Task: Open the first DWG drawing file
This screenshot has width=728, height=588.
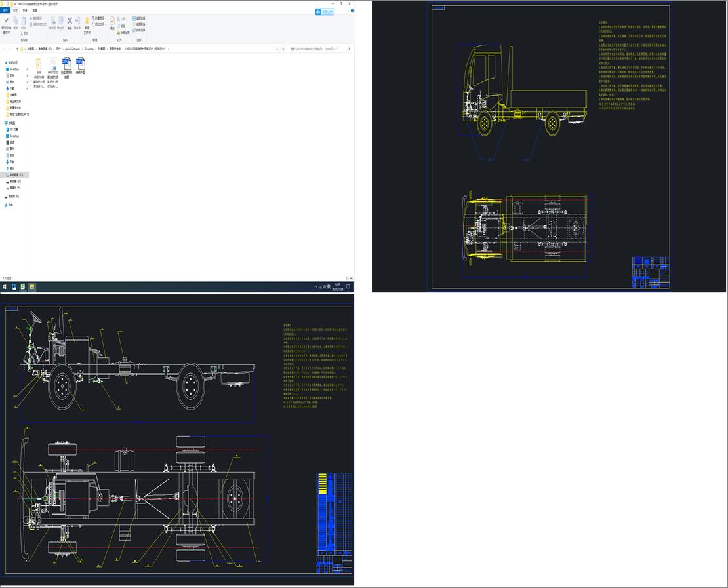Action: coord(66,64)
